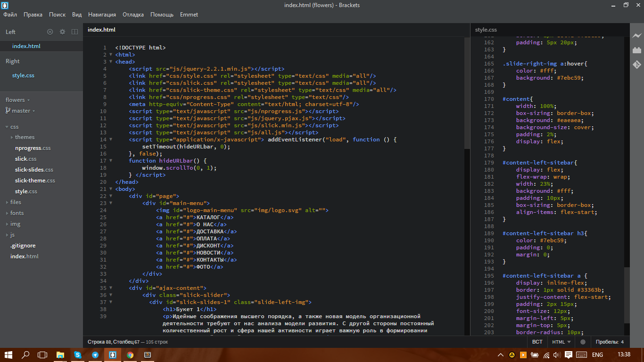Select slick-theme.css in the file tree

pyautogui.click(x=35, y=181)
